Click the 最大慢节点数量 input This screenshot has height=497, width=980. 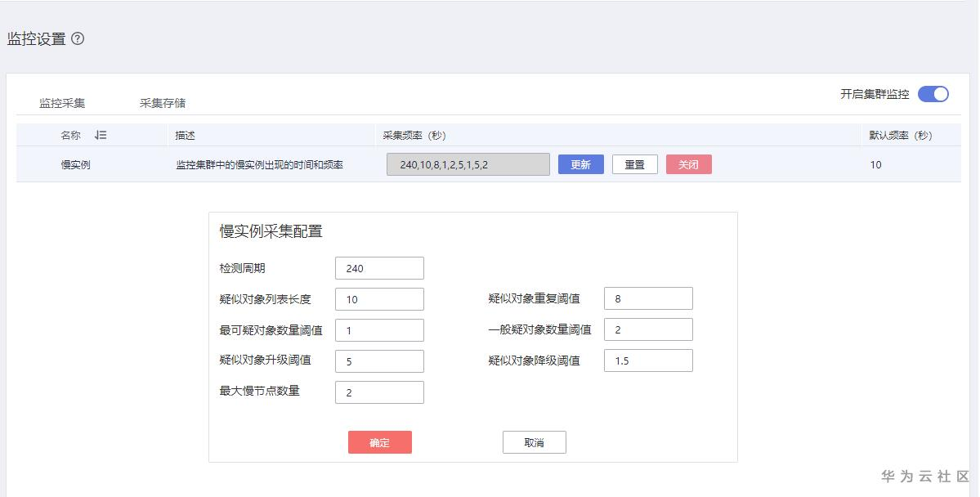coord(379,392)
